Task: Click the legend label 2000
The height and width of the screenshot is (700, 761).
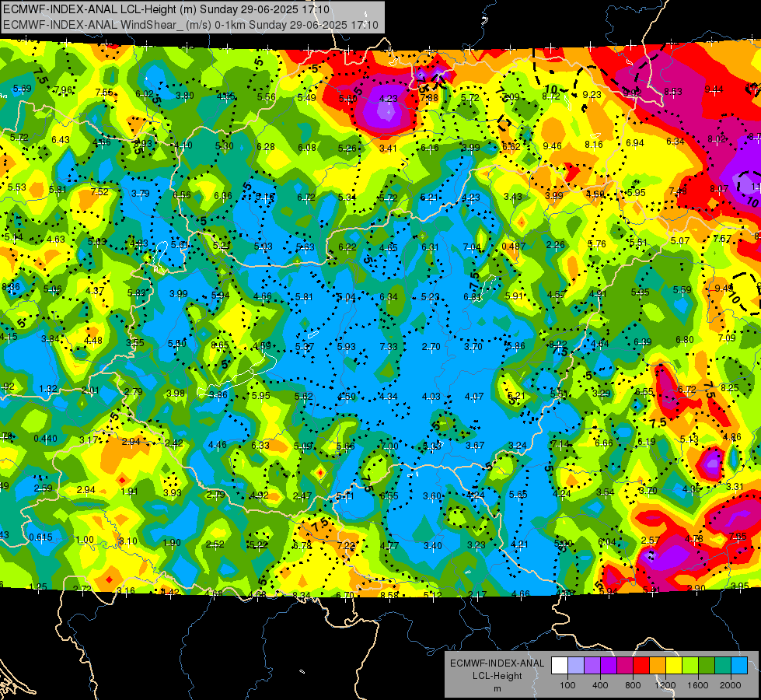Action: point(731,685)
